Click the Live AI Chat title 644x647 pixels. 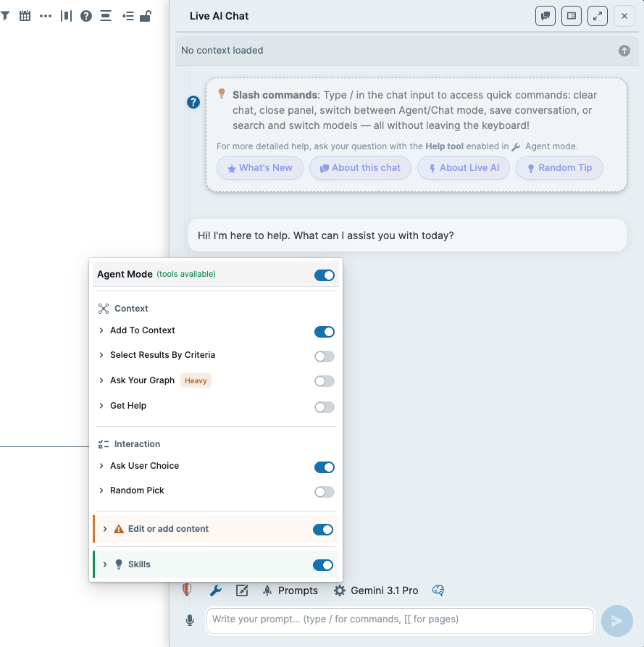pyautogui.click(x=219, y=16)
